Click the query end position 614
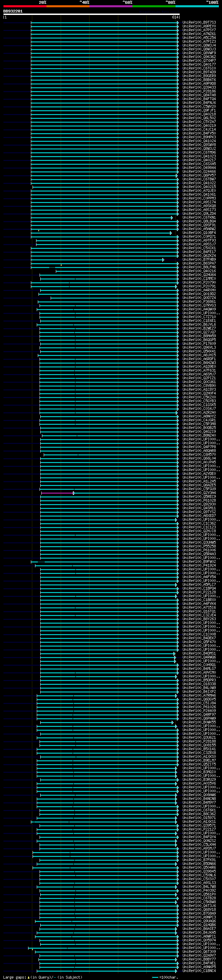 (x=175, y=17)
